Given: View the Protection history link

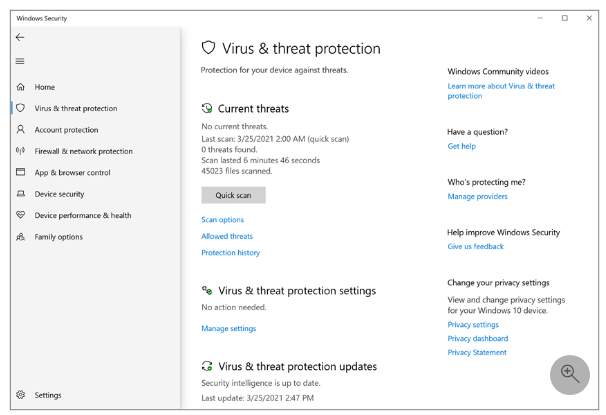Looking at the screenshot, I should click(x=230, y=253).
